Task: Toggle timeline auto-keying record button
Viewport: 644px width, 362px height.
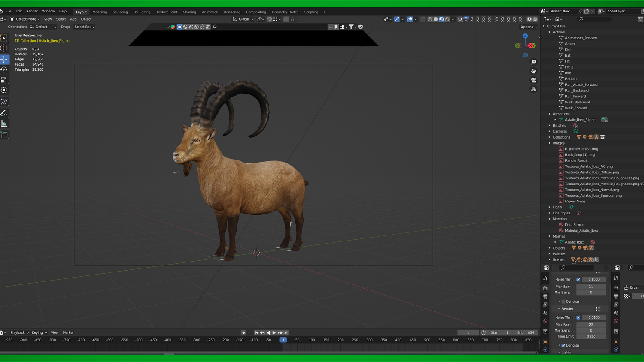Action: (x=243, y=332)
